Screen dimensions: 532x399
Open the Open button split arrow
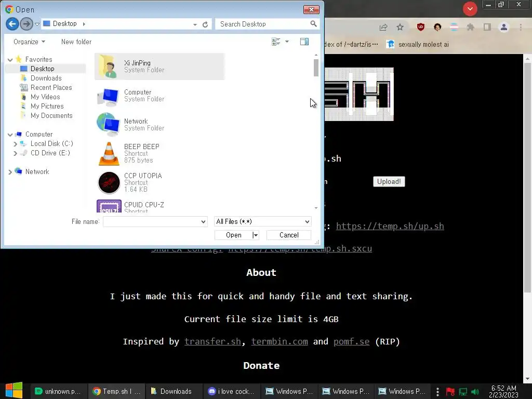256,235
